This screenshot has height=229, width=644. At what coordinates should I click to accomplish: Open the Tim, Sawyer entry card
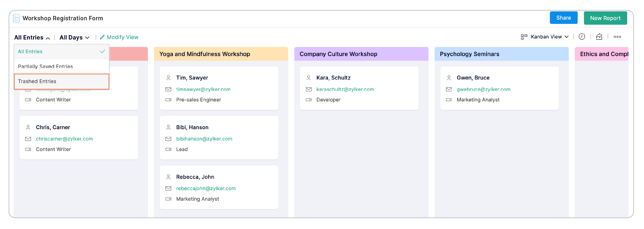pyautogui.click(x=219, y=88)
